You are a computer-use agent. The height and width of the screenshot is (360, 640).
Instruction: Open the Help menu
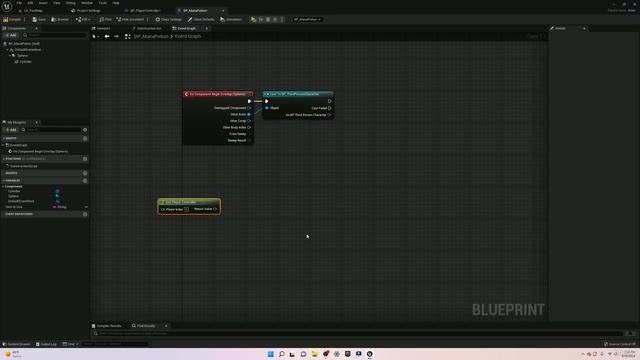(x=116, y=3)
